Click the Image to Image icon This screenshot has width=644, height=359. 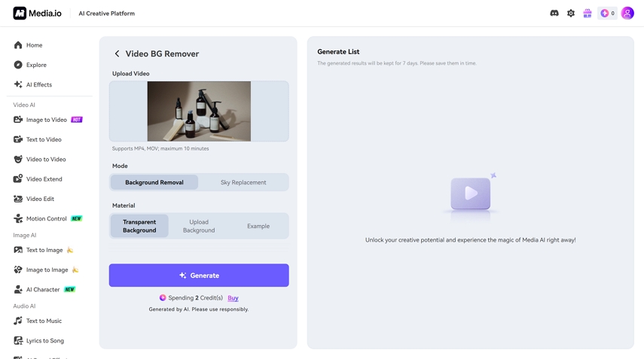pos(18,269)
